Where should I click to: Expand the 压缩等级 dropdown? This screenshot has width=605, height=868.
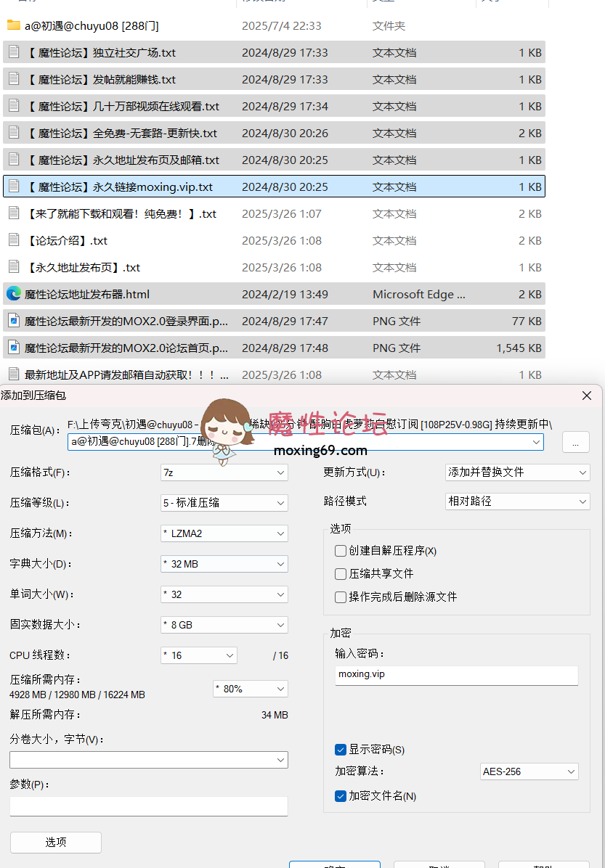pyautogui.click(x=224, y=503)
